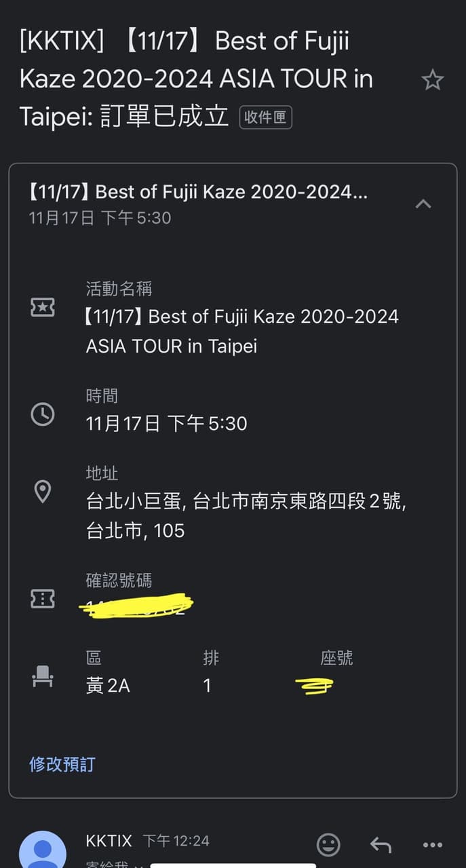The image size is (466, 868).
Task: Open the 收件匣 tag next to the subject
Action: [265, 117]
